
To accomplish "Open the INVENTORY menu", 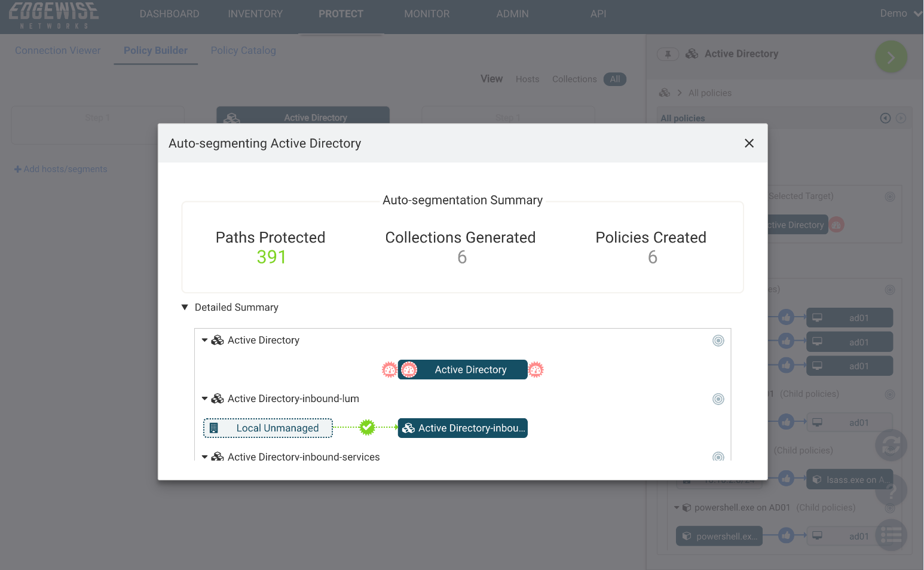I will (x=255, y=14).
